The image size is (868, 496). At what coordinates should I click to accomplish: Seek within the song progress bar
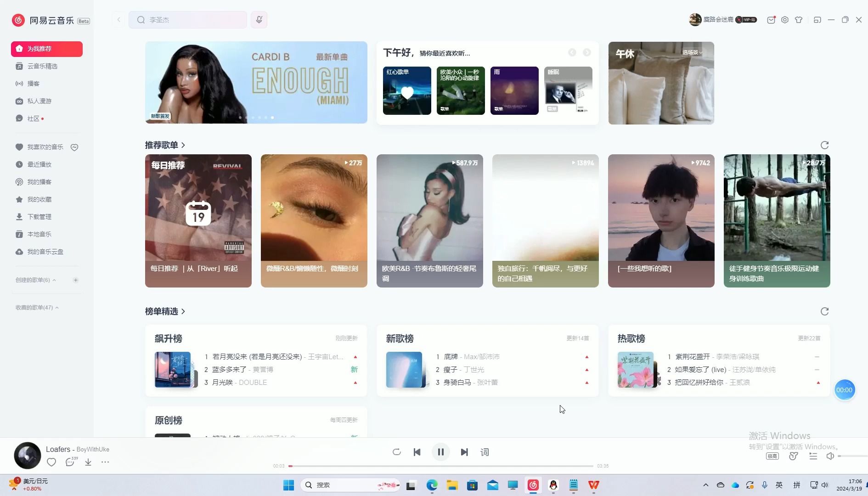pyautogui.click(x=441, y=466)
